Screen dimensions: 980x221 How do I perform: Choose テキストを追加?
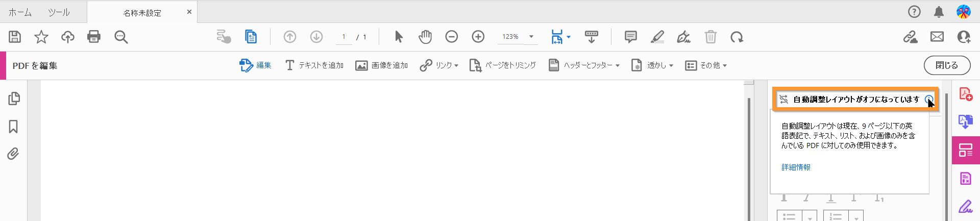click(x=314, y=65)
